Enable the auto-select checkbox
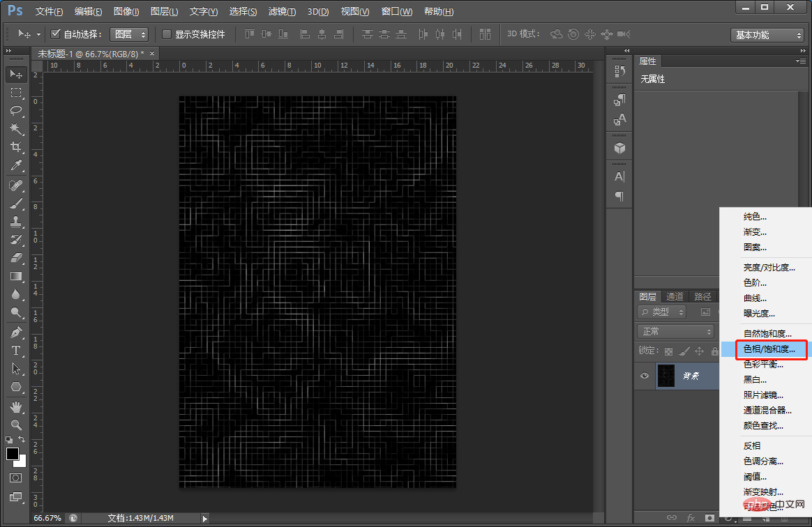 [x=55, y=34]
